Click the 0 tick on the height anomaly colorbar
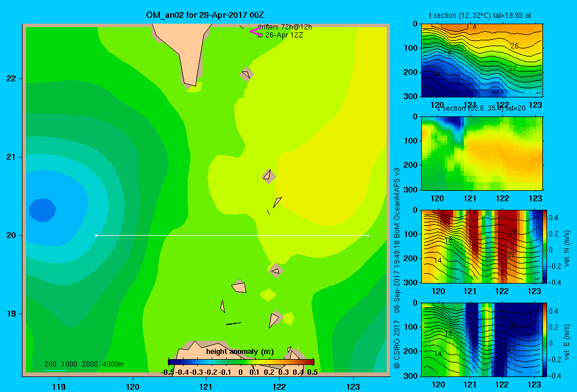The height and width of the screenshot is (392, 577). click(x=241, y=372)
